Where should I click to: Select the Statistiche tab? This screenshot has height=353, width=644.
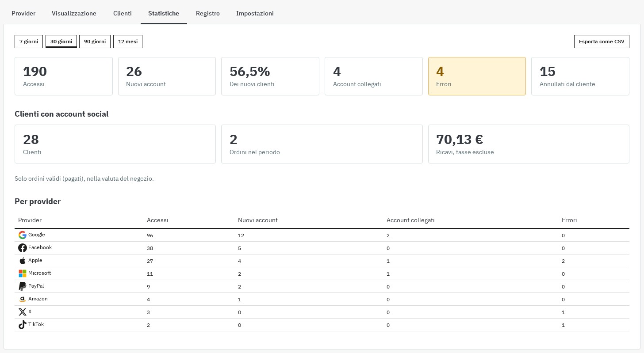coord(164,13)
